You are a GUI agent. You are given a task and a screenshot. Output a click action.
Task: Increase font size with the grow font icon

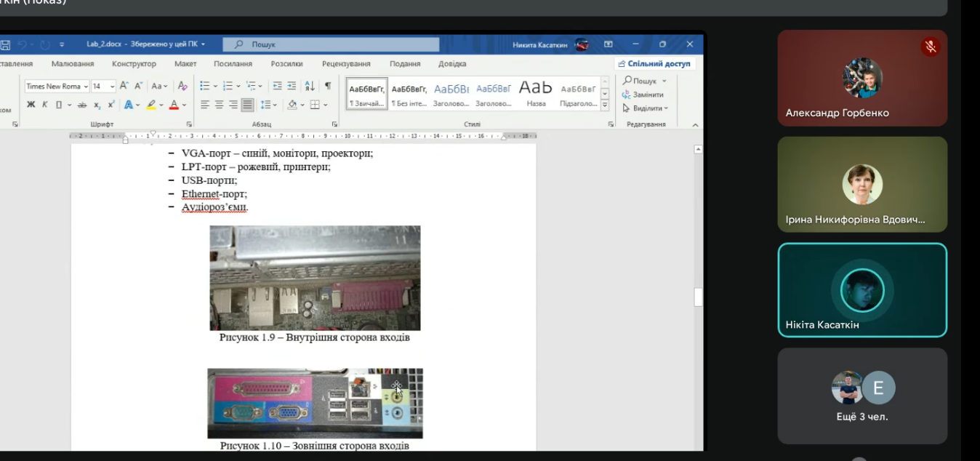click(x=124, y=86)
